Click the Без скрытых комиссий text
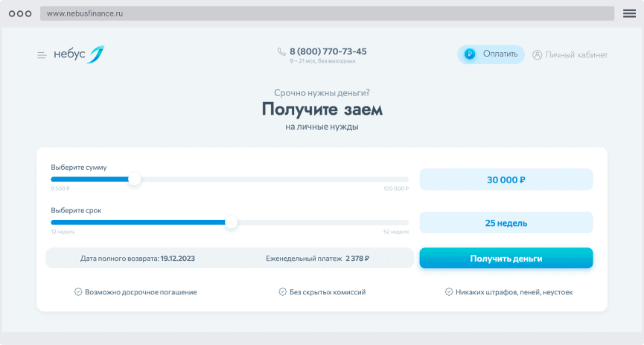Screen dimensions: 644x345 pos(328,292)
